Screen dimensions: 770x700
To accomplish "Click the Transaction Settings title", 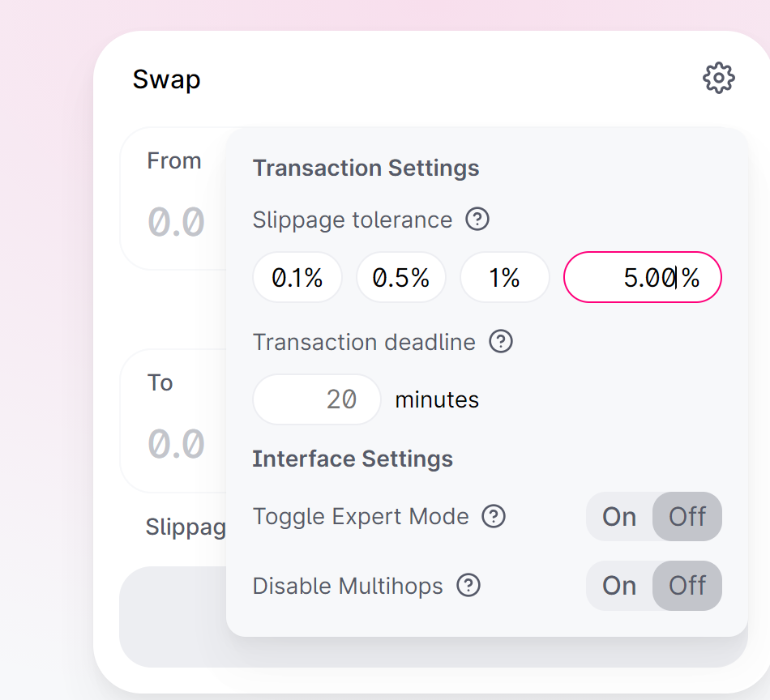I will click(x=366, y=168).
